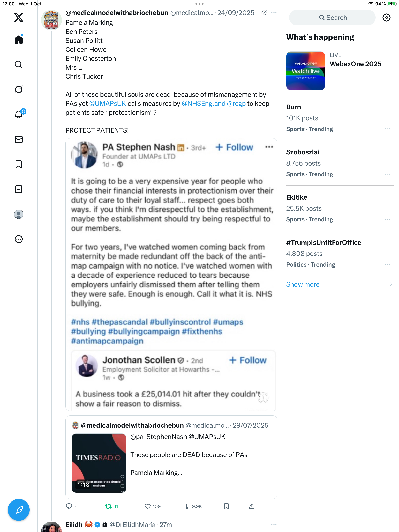Open Bookmarks in the sidebar
The width and height of the screenshot is (399, 532).
tap(19, 165)
